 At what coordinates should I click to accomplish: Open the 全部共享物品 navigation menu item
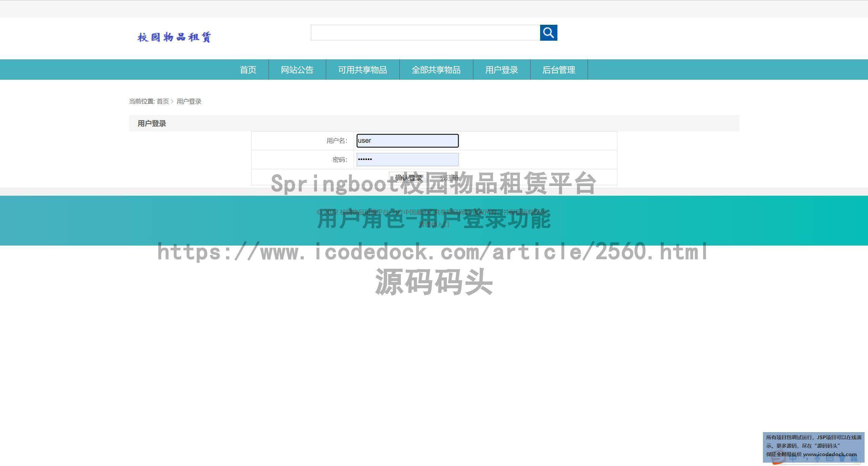[436, 70]
